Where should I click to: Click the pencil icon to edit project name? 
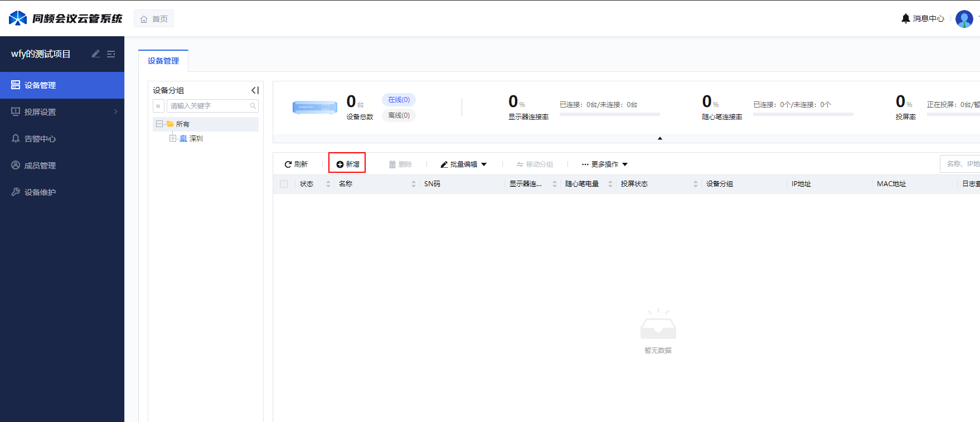pos(96,54)
